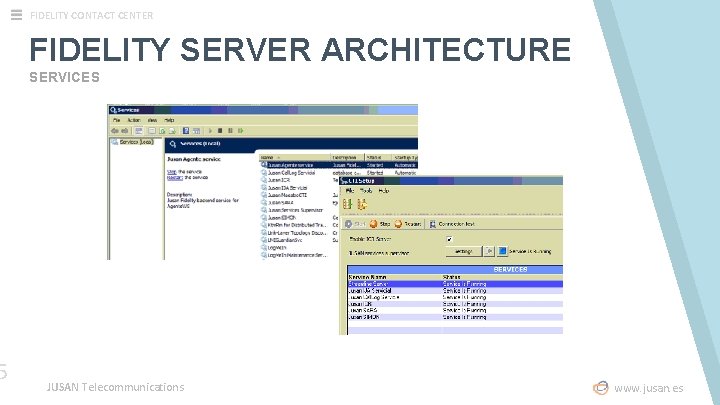Click the Pause Service icon
Screen dimensions: 720x405
[230, 131]
